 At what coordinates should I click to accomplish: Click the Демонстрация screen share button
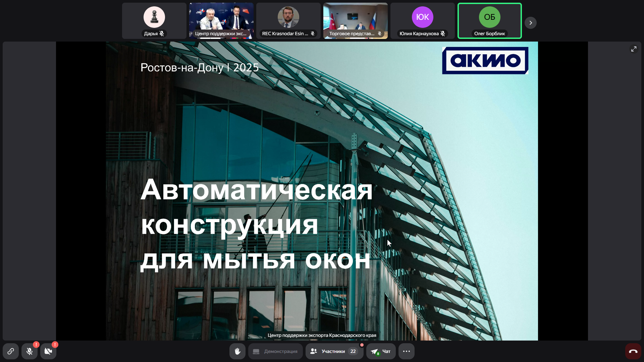(x=275, y=351)
